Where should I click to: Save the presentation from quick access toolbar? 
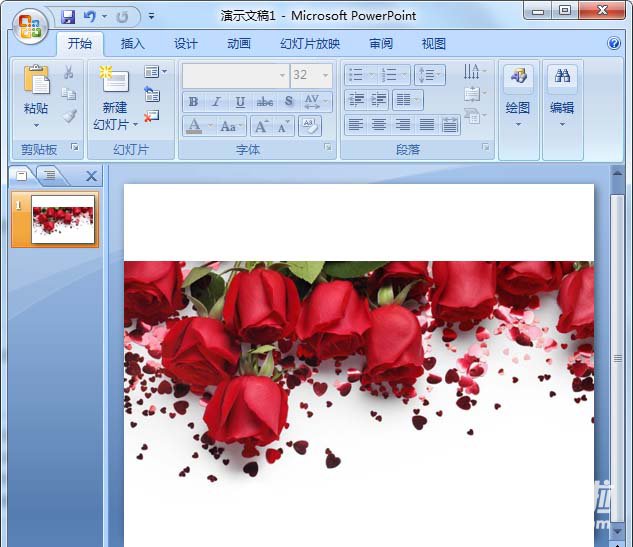click(68, 16)
